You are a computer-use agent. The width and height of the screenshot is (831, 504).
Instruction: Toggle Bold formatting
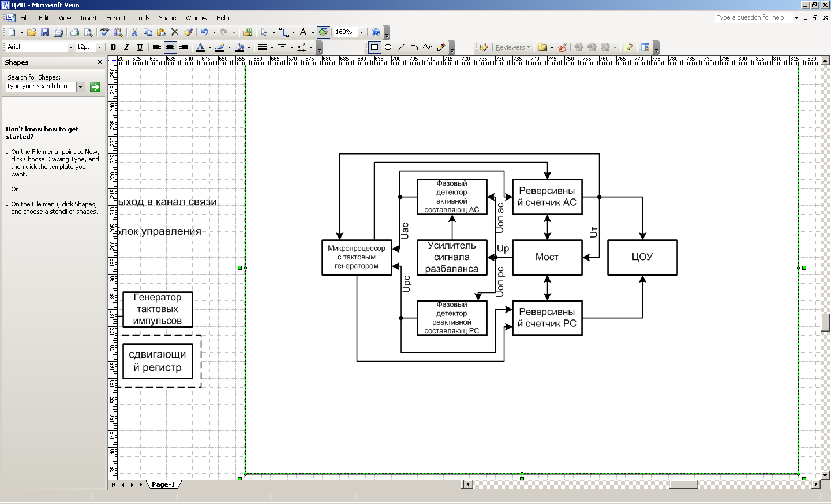point(113,47)
